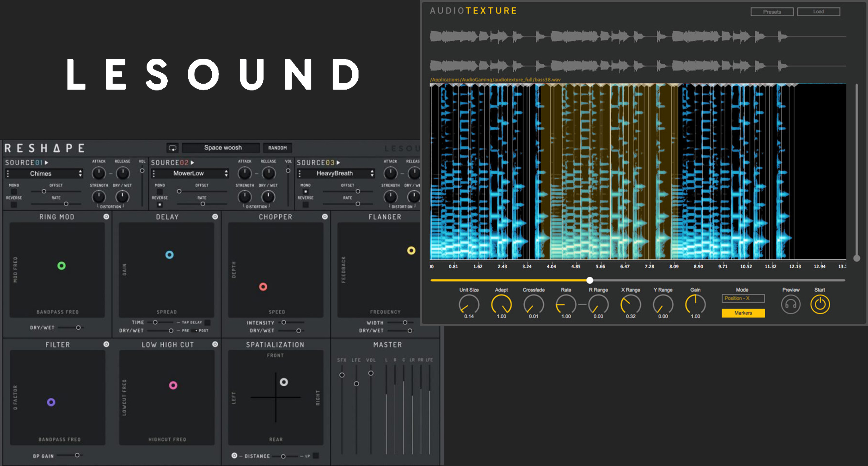
Task: Click Source 01 Attack knob
Action: tap(99, 173)
